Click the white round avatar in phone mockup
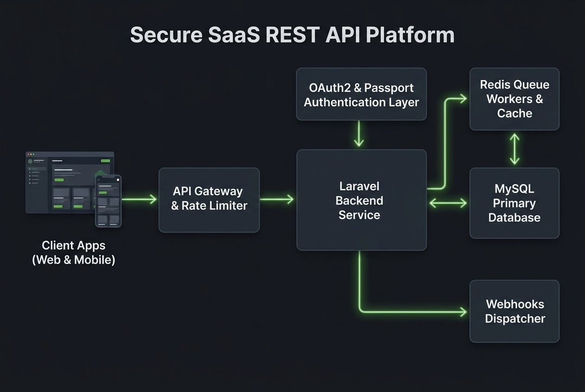 [x=118, y=180]
